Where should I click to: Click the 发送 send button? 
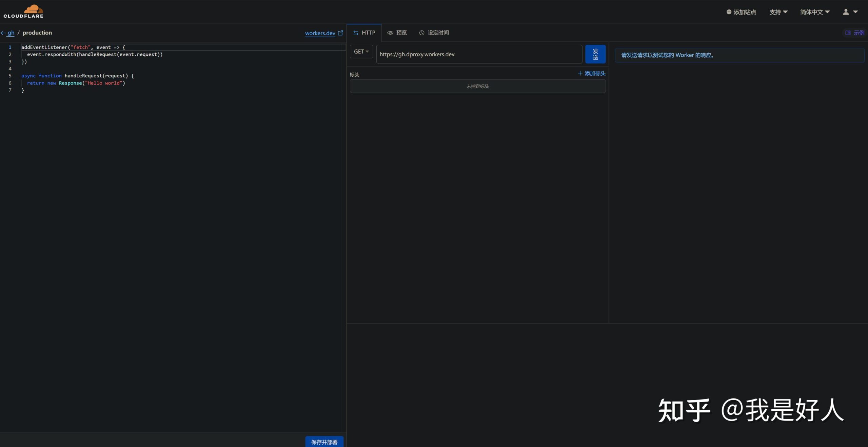click(x=595, y=54)
